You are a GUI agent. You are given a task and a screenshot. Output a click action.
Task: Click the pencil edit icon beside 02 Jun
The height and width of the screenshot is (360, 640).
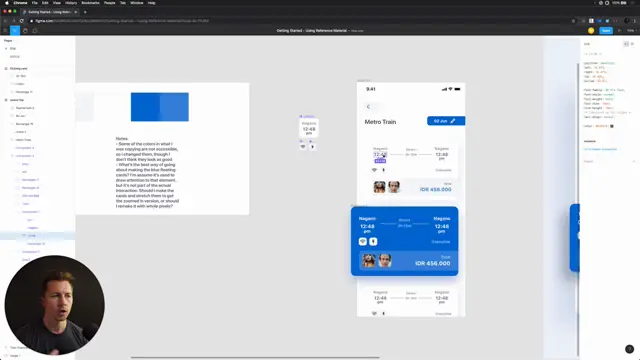453,121
